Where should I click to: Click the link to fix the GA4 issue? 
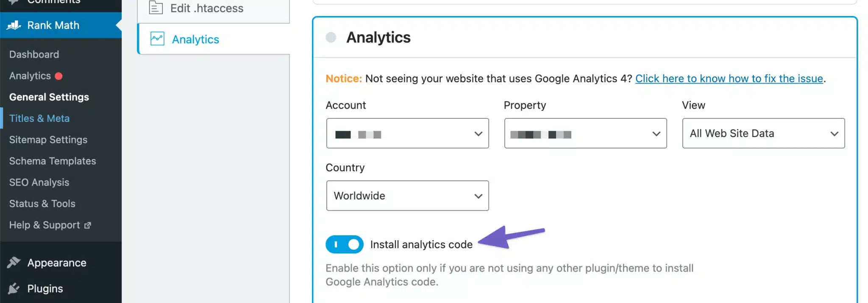(x=729, y=79)
